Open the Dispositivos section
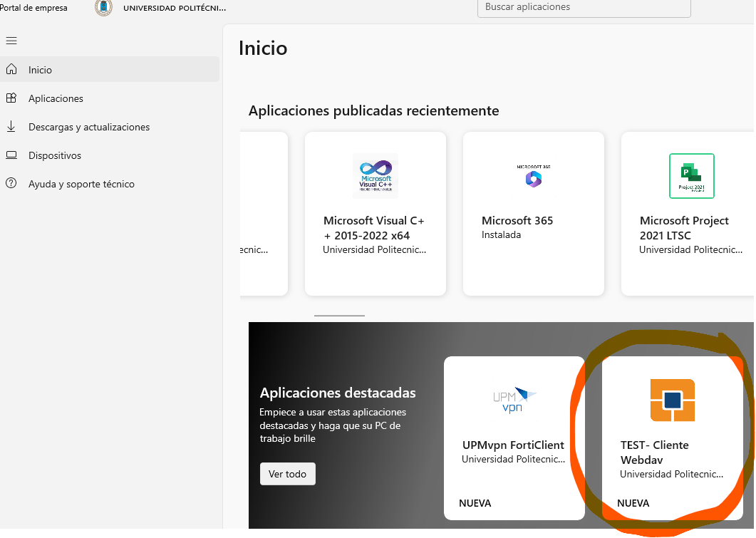Viewport: 756px width, 538px height. tap(110, 155)
